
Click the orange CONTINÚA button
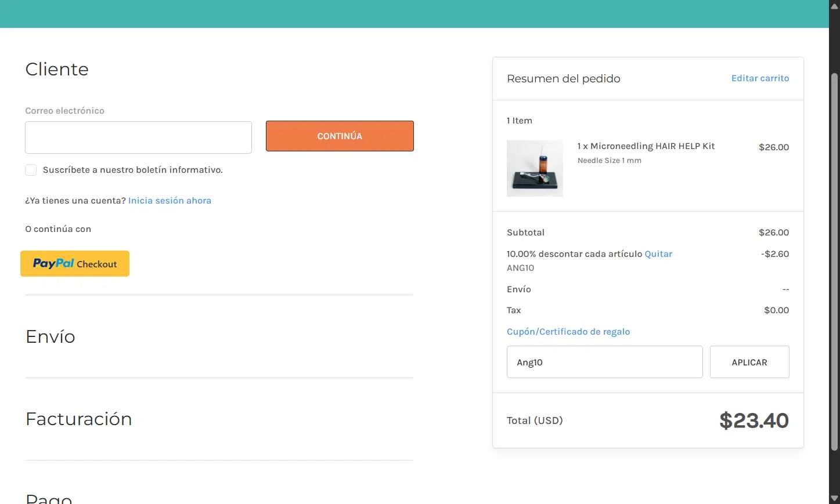(340, 136)
